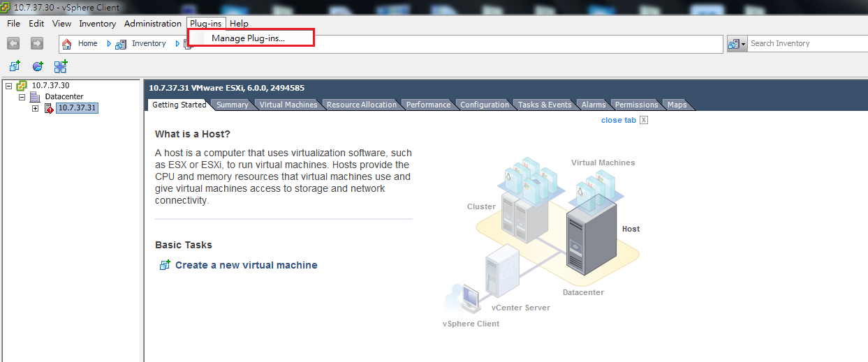Click the Plug-ins menu header
The image size is (868, 362).
(x=206, y=24)
